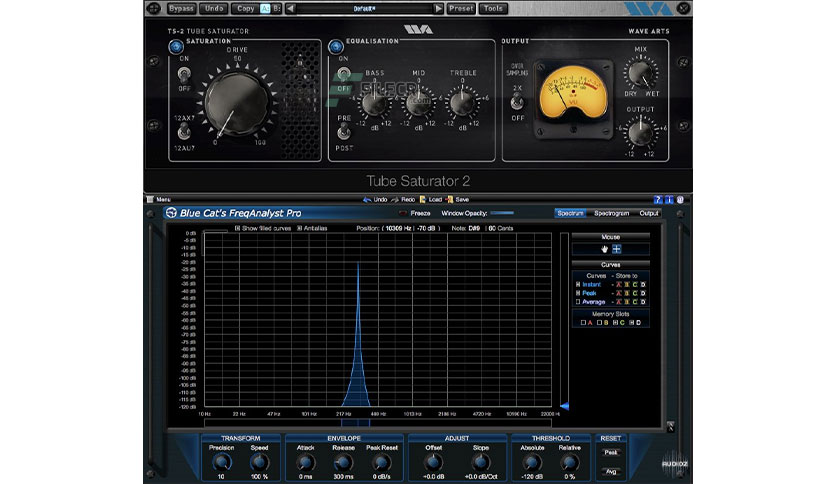Screen dimensions: 836x484
Task: Switch to the Spectrum tab
Action: pyautogui.click(x=570, y=213)
